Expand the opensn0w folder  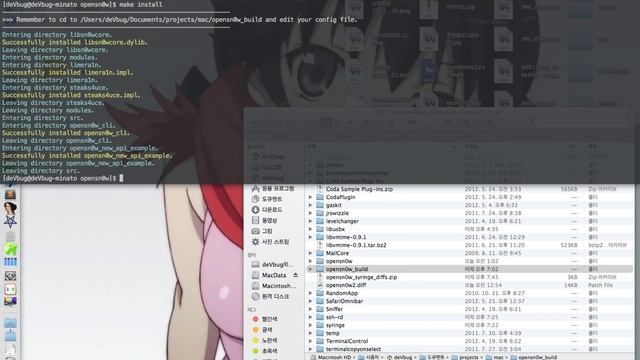310,261
